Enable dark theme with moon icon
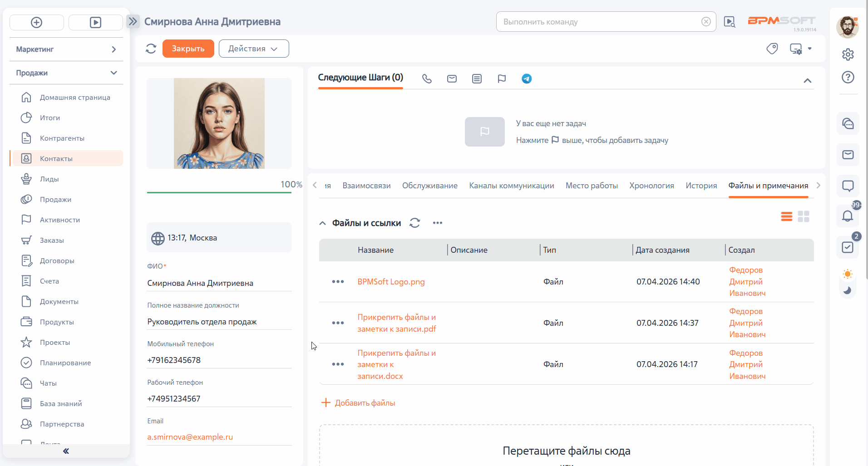The image size is (868, 466). (x=847, y=290)
